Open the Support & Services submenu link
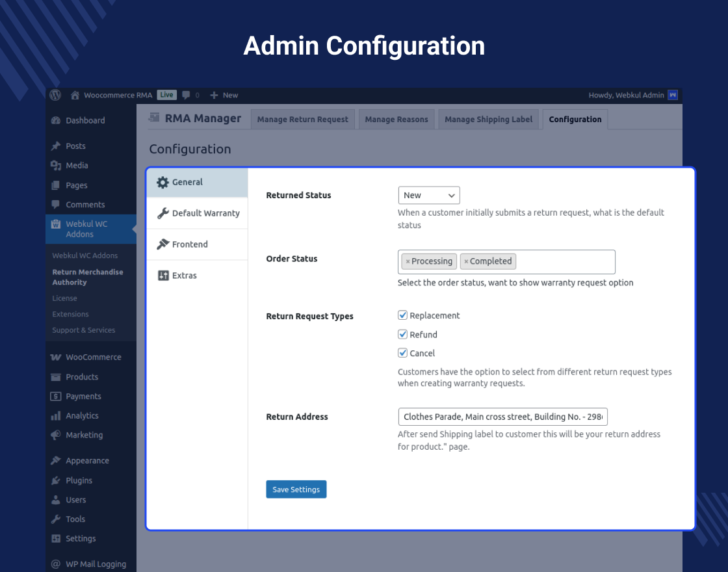 coord(84,330)
